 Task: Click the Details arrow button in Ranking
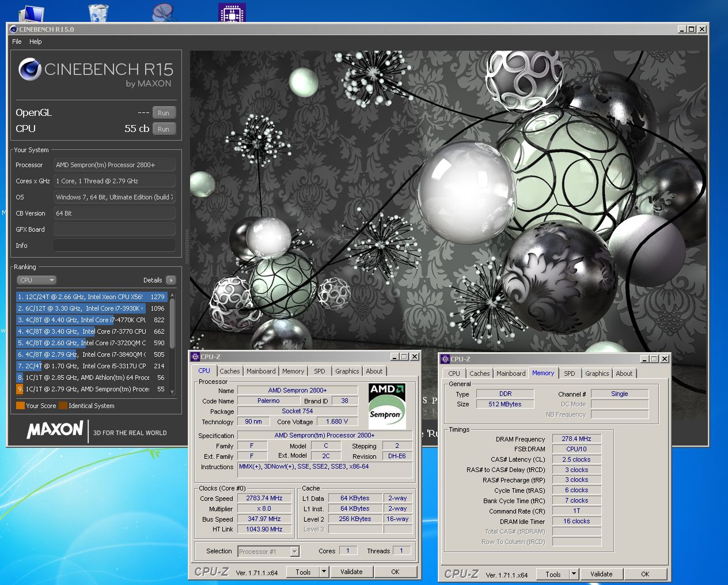(x=170, y=280)
